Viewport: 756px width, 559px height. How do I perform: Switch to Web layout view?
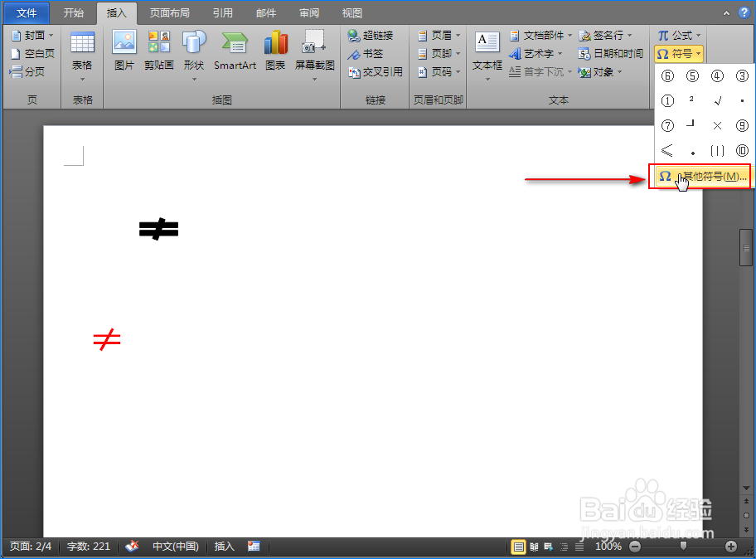click(x=548, y=547)
